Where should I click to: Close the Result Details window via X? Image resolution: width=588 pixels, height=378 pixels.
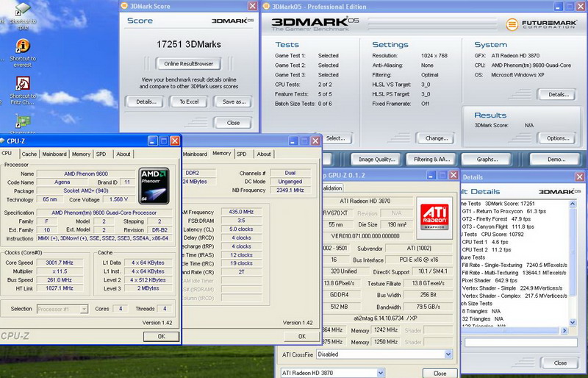tap(580, 176)
